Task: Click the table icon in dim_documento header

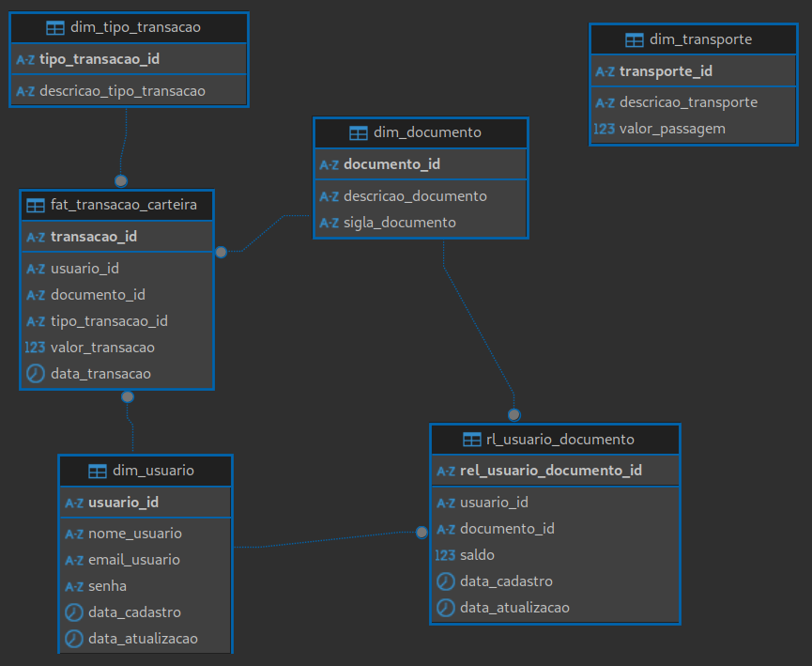Action: [359, 132]
